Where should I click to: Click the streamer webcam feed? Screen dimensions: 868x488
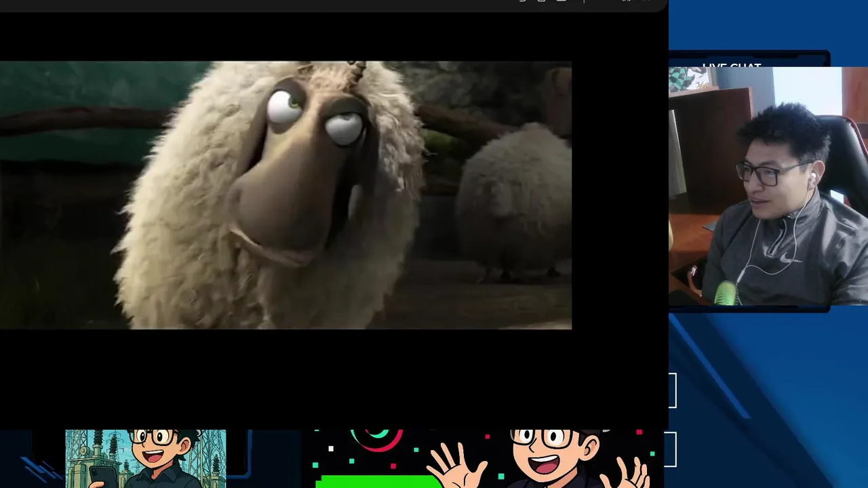(x=768, y=186)
